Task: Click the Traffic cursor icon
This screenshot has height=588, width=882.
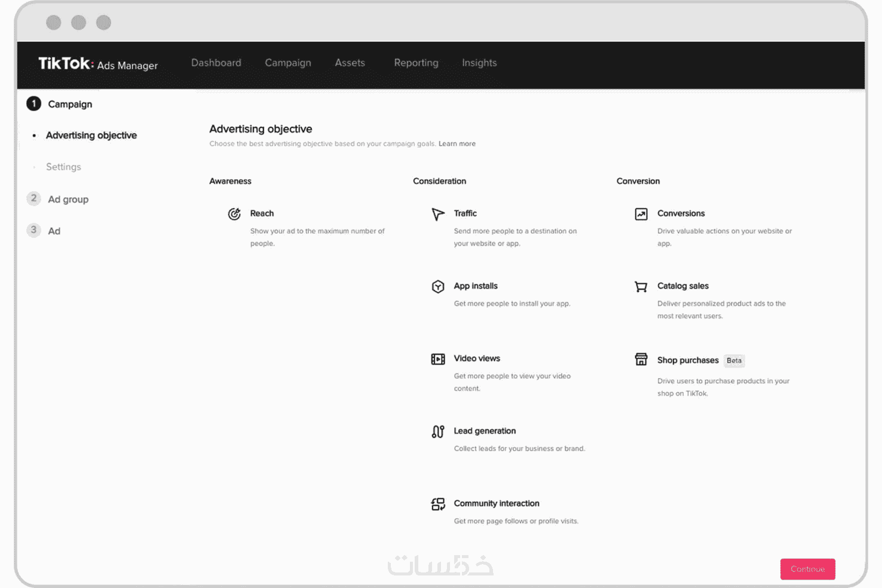Action: (438, 214)
